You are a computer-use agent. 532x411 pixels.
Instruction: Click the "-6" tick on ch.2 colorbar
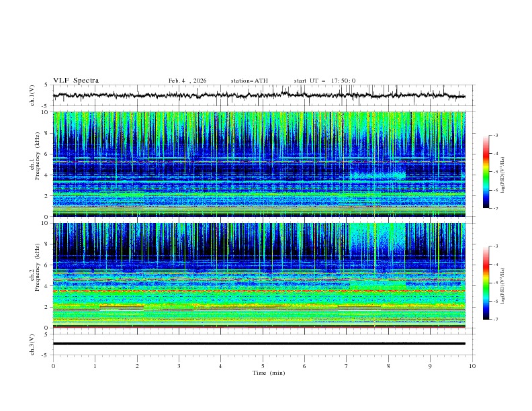(496, 301)
